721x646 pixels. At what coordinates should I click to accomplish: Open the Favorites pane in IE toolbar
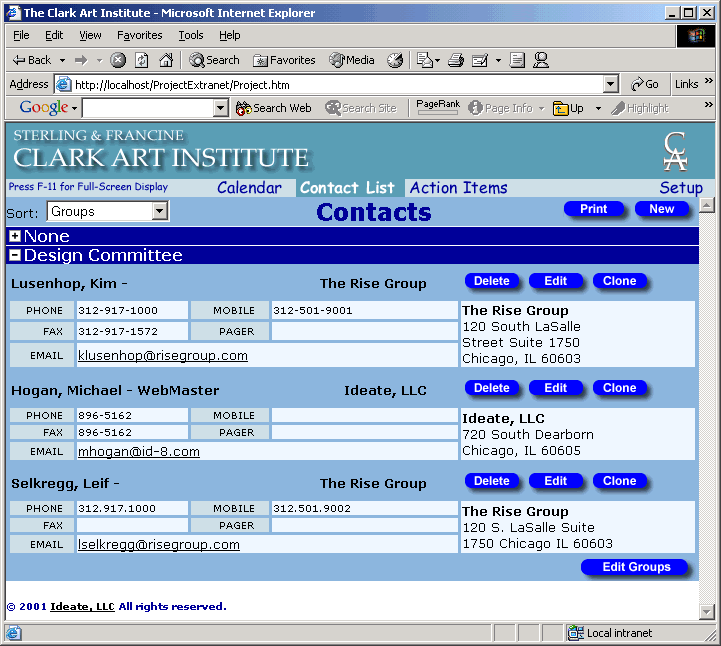coord(285,60)
